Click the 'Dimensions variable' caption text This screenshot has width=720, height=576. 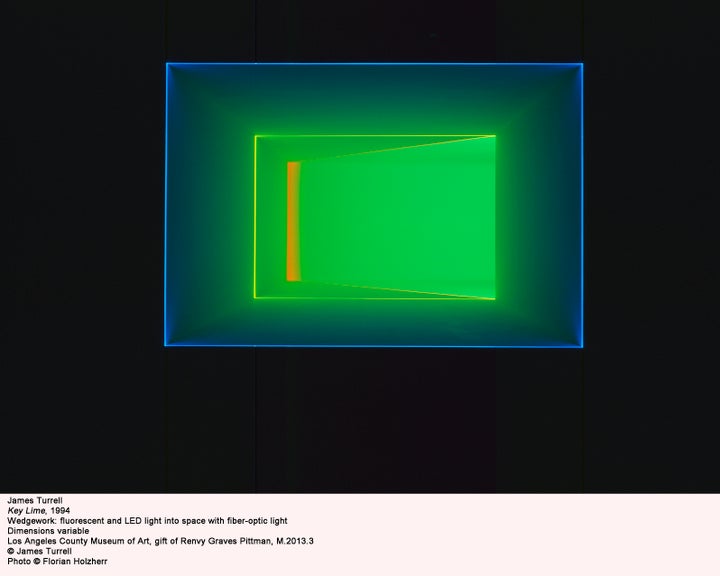coord(48,531)
